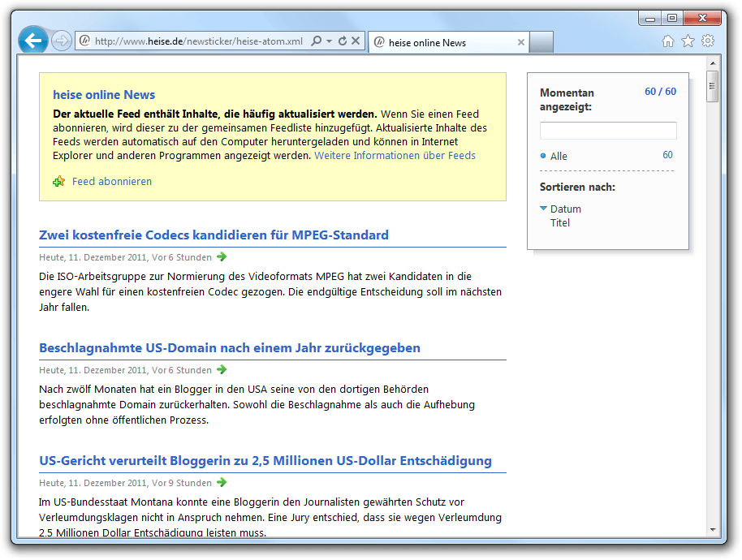Click the blue Back arrow button
The height and width of the screenshot is (560, 742).
click(x=33, y=41)
